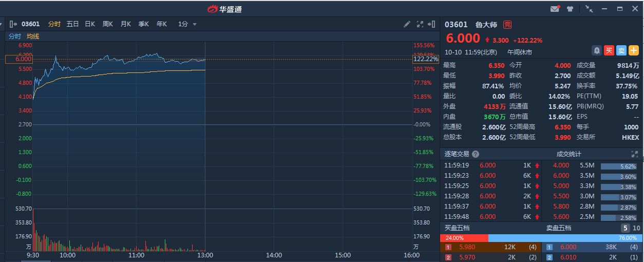
Task: Click the blue 卖 sell button
Action: [x=621, y=50]
